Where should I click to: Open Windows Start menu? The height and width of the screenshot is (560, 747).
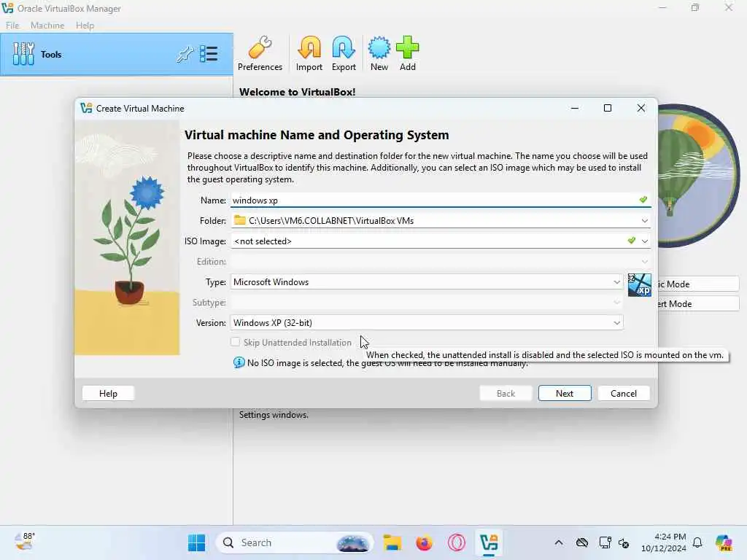point(196,542)
